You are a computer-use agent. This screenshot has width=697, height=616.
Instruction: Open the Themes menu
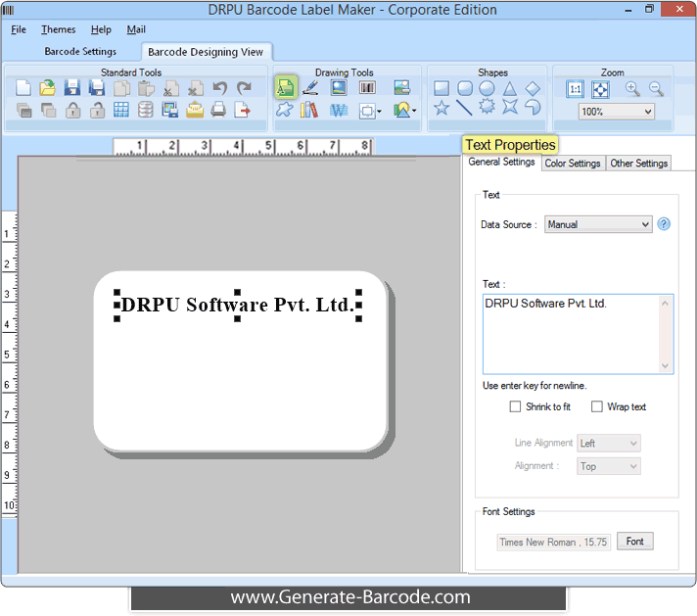tap(59, 29)
